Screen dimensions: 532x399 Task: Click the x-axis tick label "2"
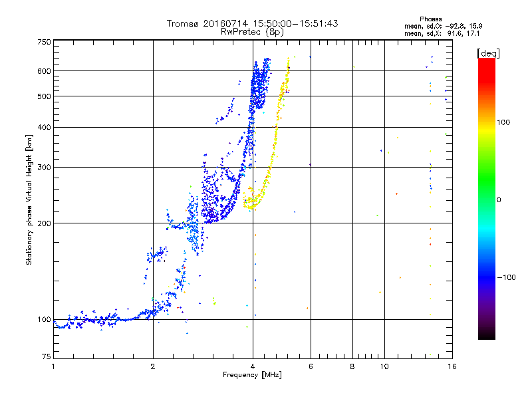pos(153,366)
